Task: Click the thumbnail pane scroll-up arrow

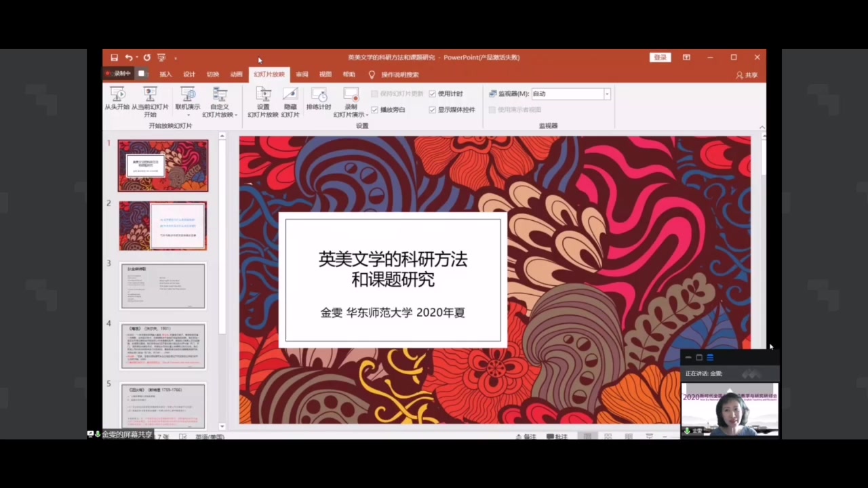Action: (x=222, y=136)
